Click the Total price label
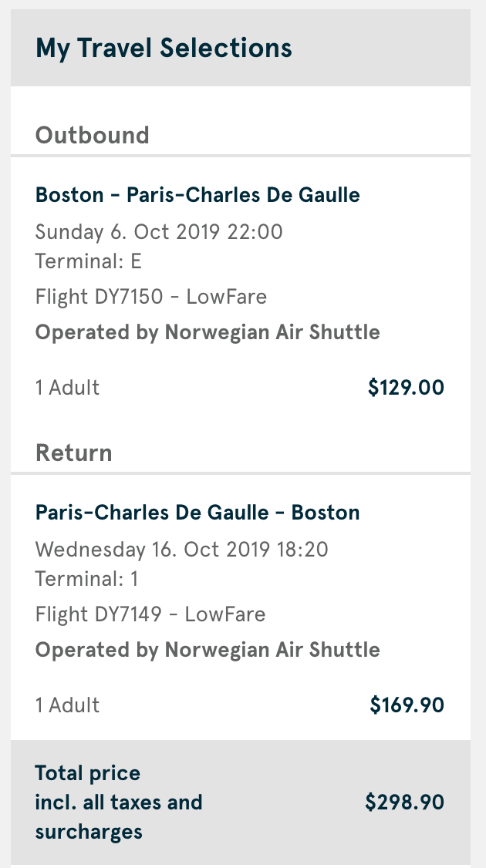The height and width of the screenshot is (868, 486). coord(88,773)
